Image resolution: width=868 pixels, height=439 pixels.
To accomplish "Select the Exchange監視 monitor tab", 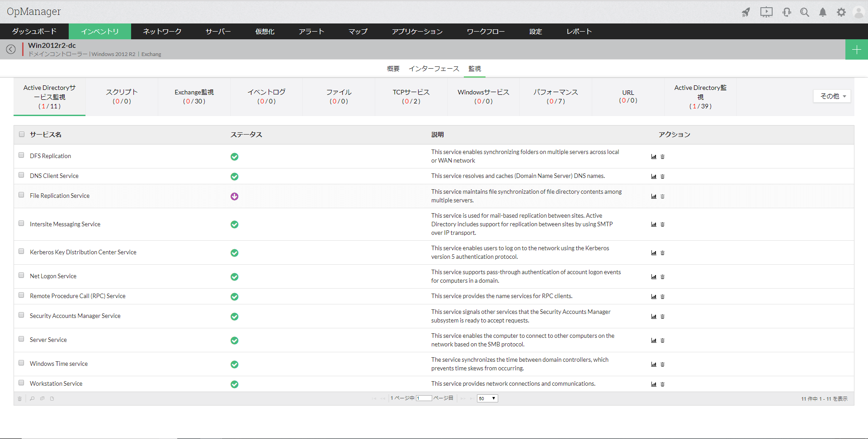I will (x=194, y=97).
